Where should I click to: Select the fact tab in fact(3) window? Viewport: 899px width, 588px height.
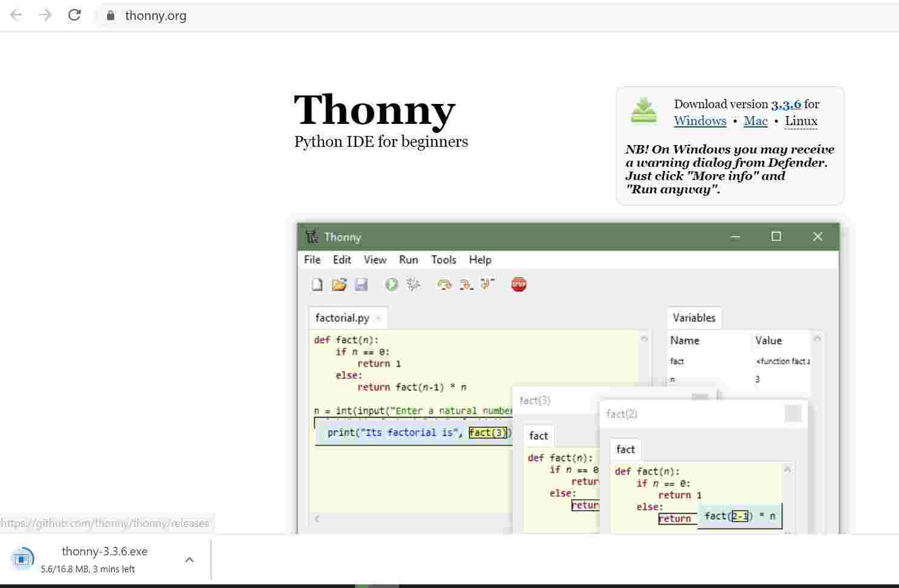click(x=538, y=436)
